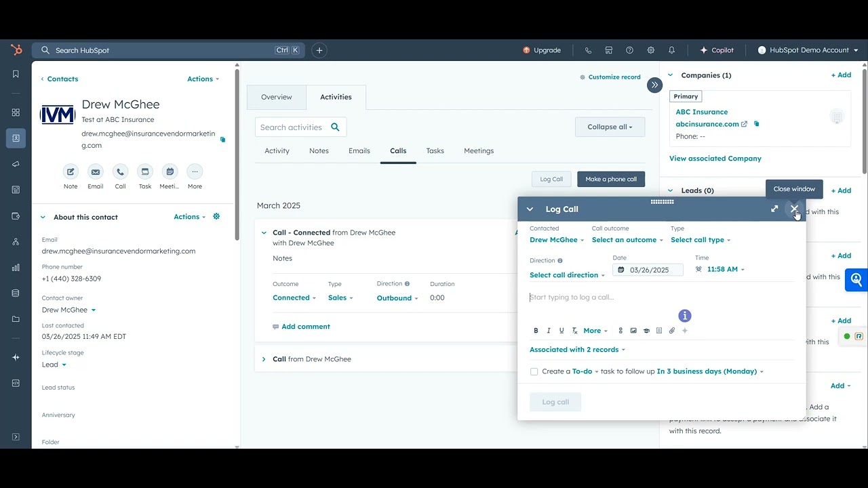
Task: Open Library folder icon in sidebar
Action: [16, 319]
